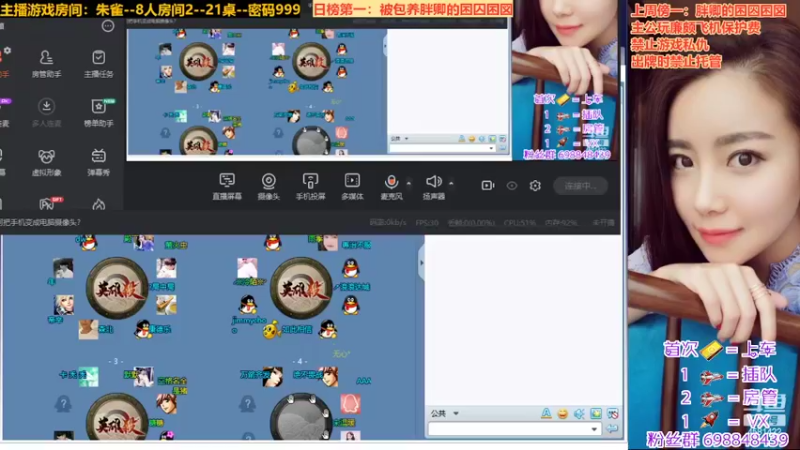Click the player name 无心°
The image size is (800, 450).
(341, 354)
